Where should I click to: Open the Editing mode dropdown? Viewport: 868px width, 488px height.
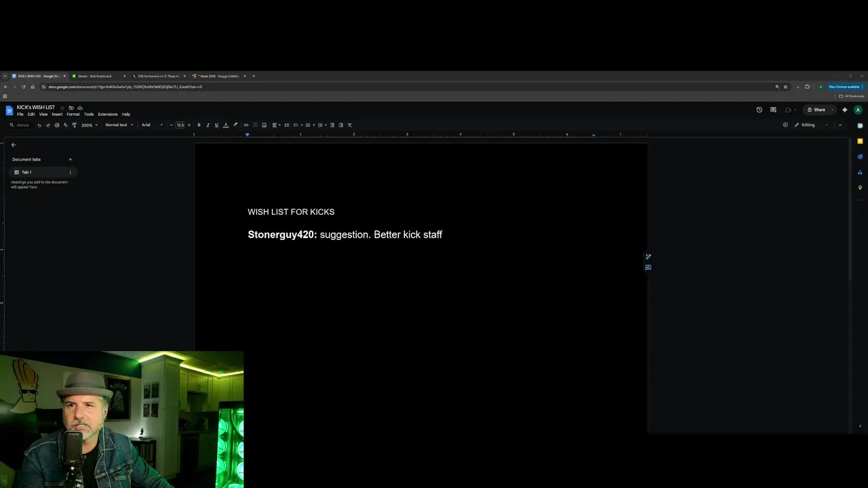[811, 125]
